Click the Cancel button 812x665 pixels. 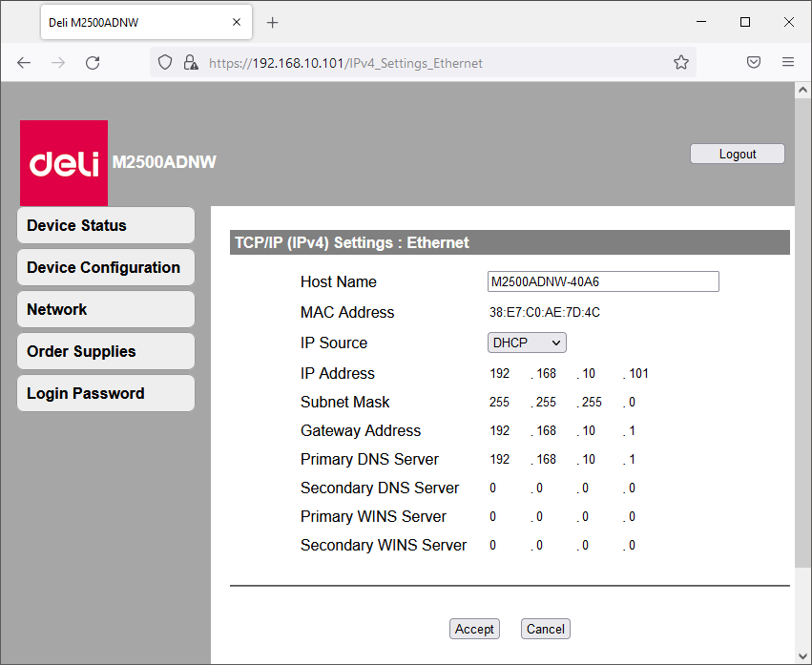(x=546, y=629)
